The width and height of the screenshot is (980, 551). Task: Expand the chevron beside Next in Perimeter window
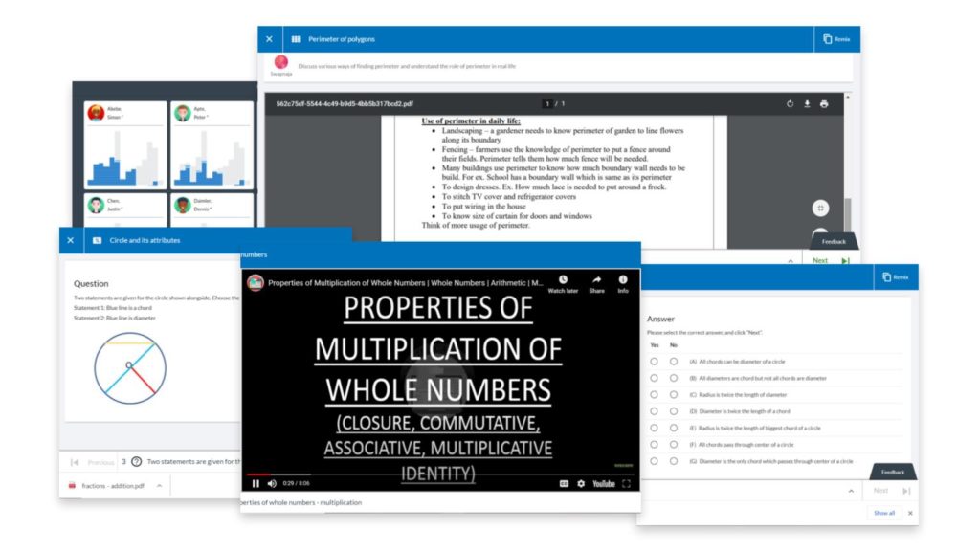(x=791, y=260)
